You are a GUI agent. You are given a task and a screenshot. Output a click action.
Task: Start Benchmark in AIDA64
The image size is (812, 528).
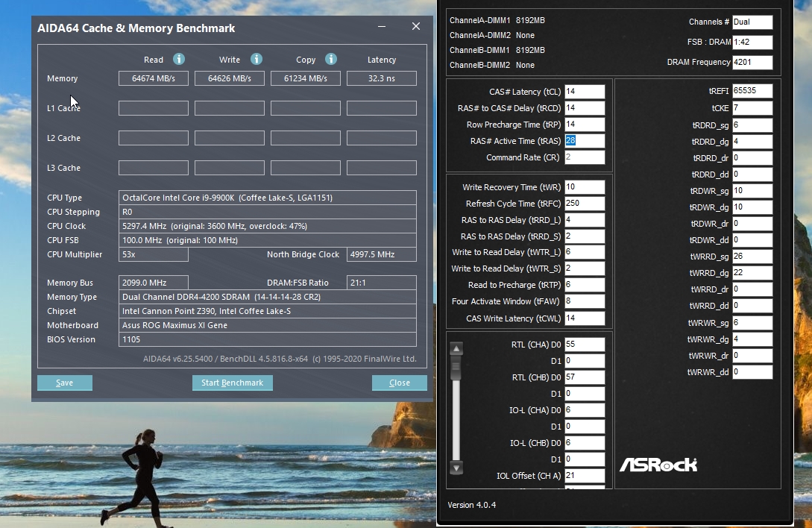(x=232, y=383)
